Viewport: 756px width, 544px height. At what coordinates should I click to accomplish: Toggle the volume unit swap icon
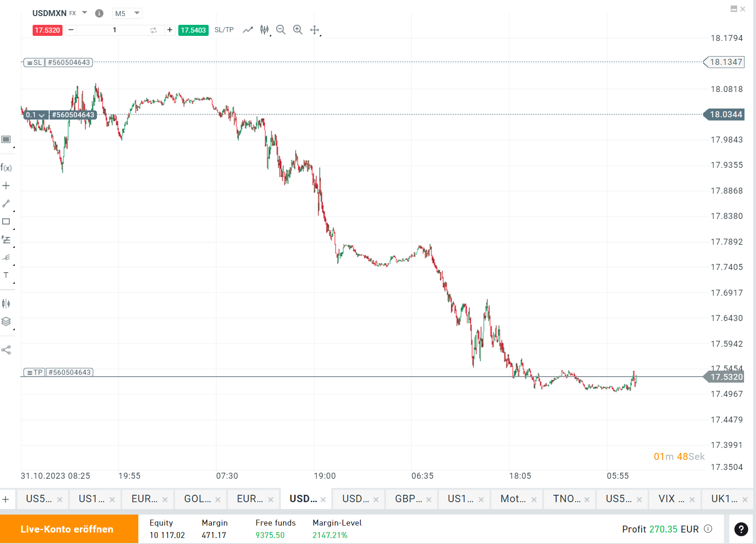click(153, 30)
